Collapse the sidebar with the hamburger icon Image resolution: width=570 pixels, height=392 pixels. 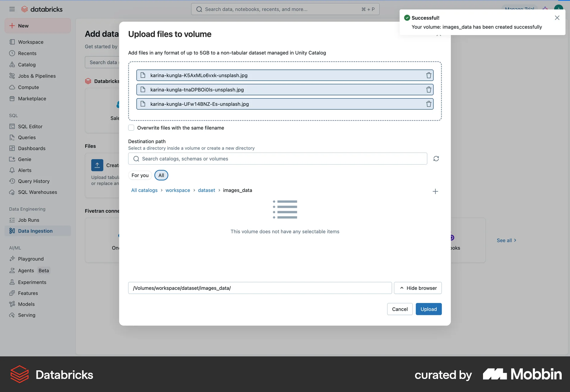[x=12, y=9]
